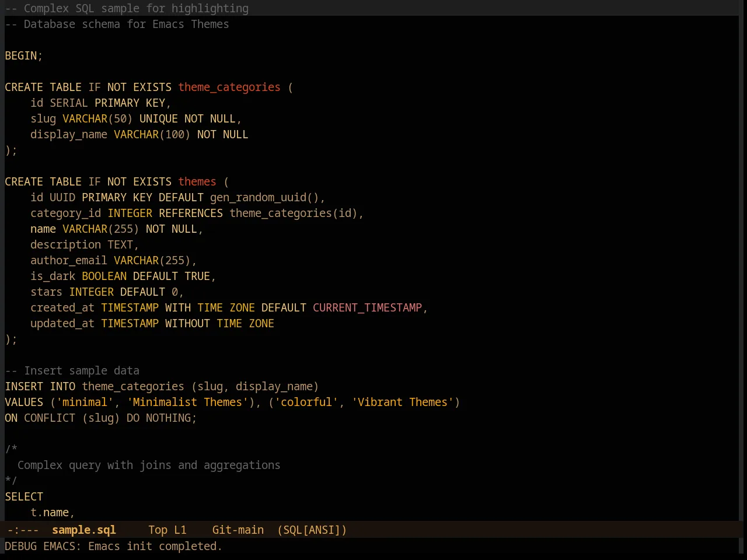Click VARCHAR(50) on the slug line

tap(97, 118)
